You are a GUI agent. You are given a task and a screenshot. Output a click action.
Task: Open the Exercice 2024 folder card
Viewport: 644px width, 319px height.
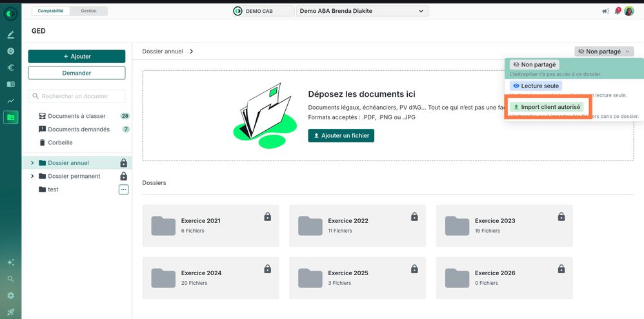[210, 278]
